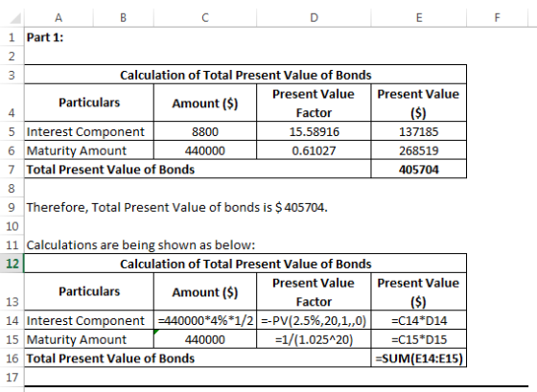Click the 'Part 1:' cell

pos(45,37)
